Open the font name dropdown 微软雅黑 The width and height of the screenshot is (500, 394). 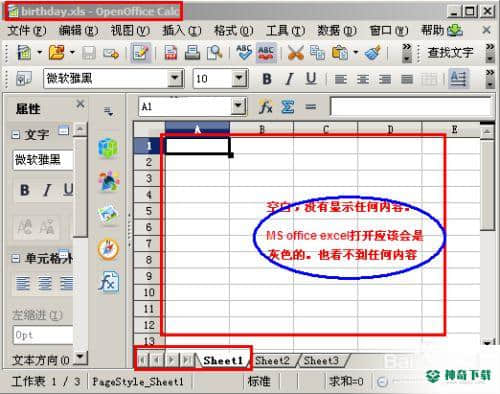pyautogui.click(x=175, y=79)
